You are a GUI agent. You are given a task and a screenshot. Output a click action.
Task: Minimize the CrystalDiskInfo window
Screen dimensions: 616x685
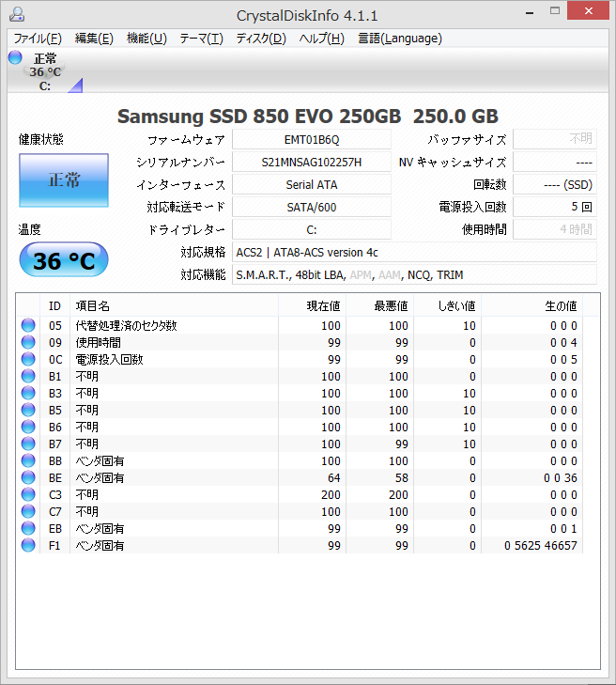(530, 12)
